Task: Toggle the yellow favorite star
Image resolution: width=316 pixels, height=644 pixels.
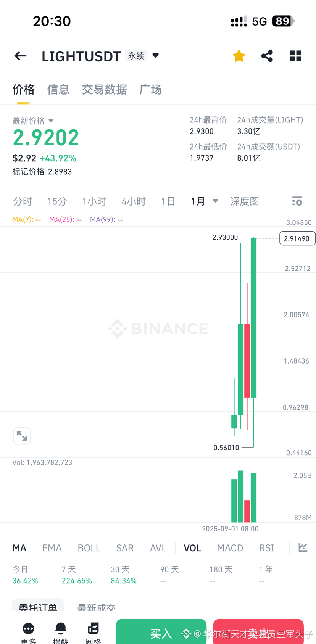Action: [x=239, y=56]
